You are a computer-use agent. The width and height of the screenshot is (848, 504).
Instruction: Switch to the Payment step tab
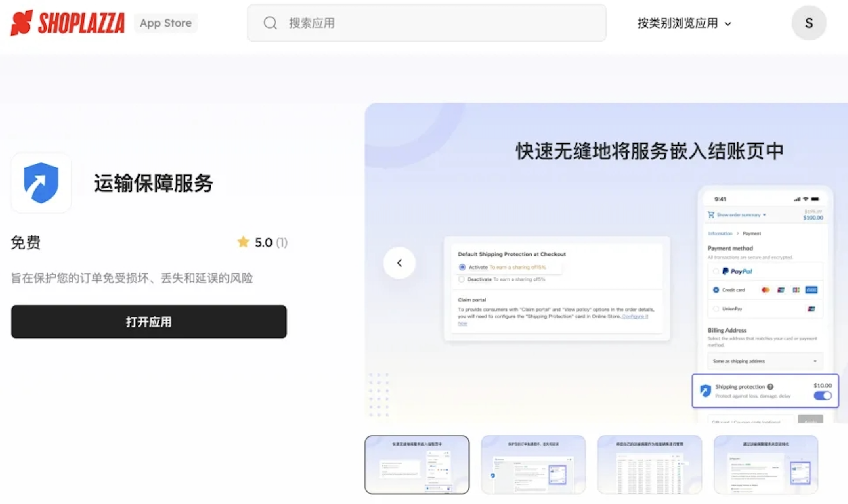[752, 233]
